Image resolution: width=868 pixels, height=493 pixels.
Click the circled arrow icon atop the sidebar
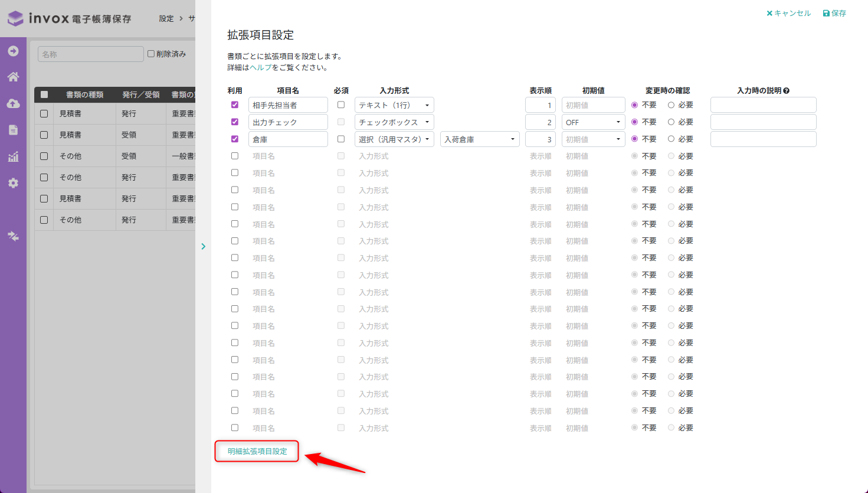click(x=13, y=51)
